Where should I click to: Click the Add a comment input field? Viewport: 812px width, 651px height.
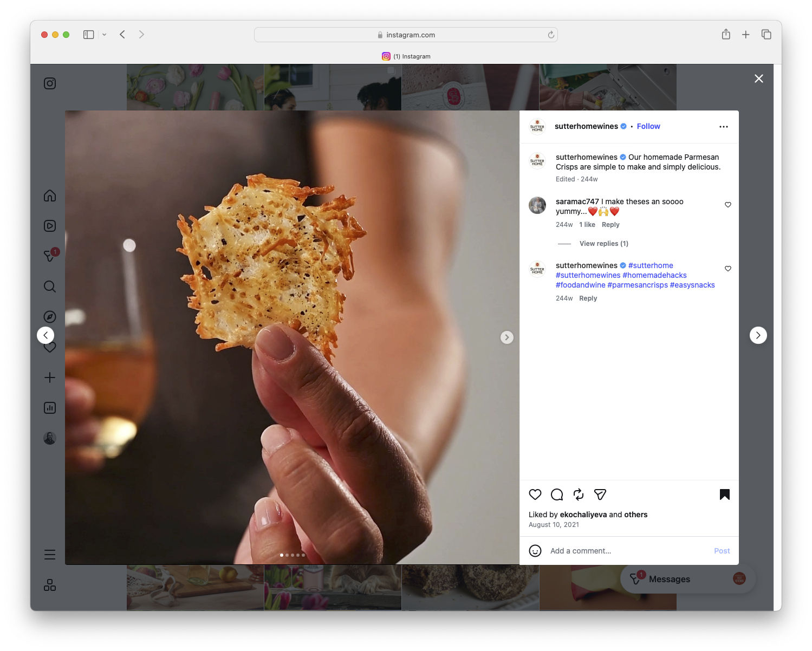click(x=581, y=550)
